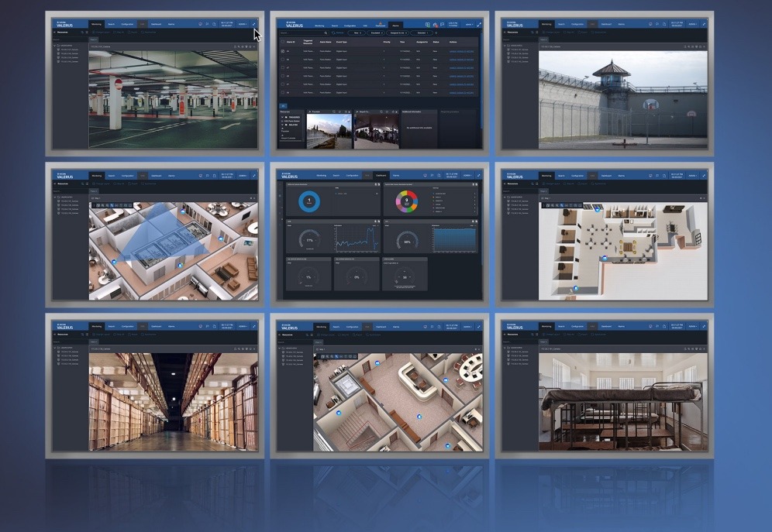This screenshot has width=772, height=532.
Task: Click fullscreen icon in prison watchtower window
Action: click(704, 24)
